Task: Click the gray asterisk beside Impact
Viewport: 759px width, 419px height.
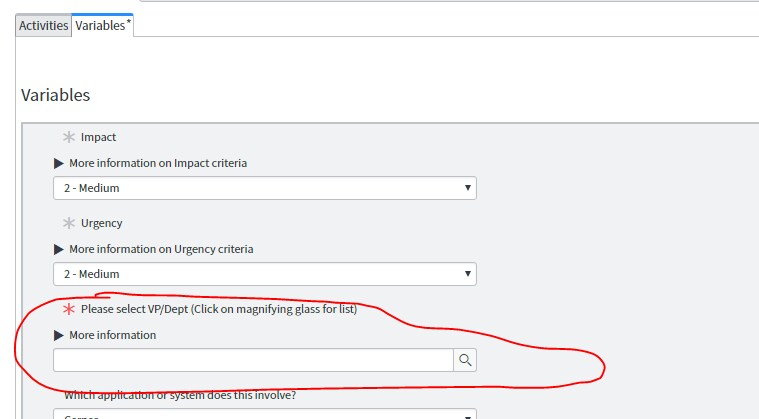Action: [x=69, y=137]
